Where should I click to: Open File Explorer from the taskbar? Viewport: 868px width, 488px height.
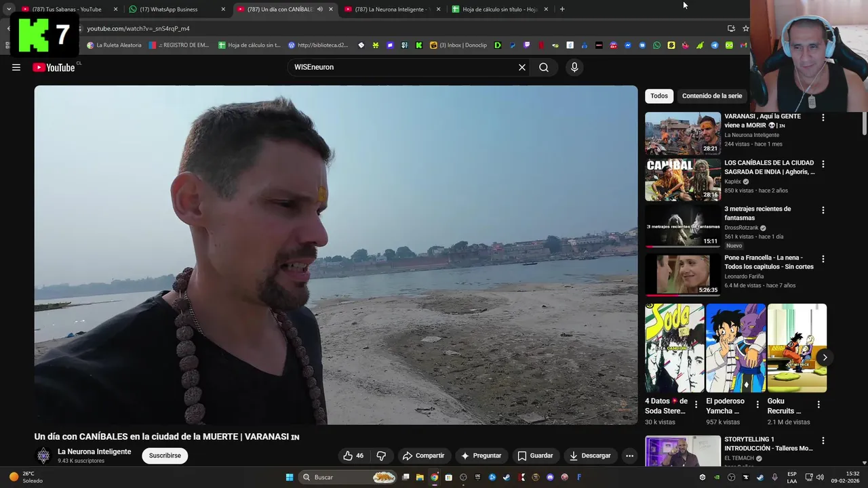[x=420, y=477]
